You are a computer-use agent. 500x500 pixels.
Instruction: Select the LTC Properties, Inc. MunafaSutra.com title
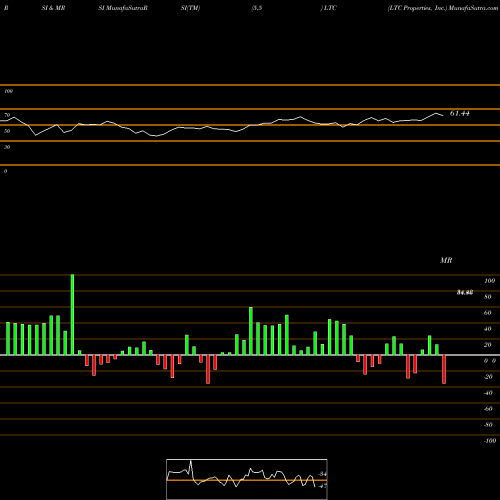click(x=443, y=8)
